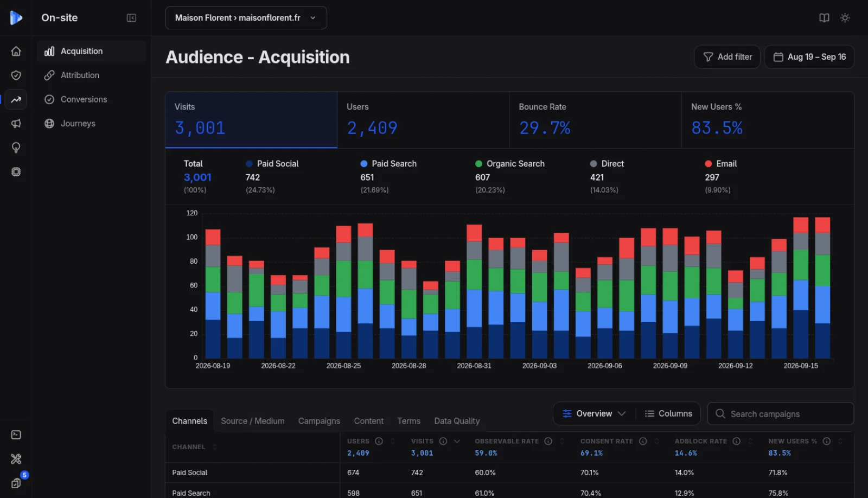The height and width of the screenshot is (498, 868).
Task: Switch to Data Quality tab
Action: coord(457,421)
